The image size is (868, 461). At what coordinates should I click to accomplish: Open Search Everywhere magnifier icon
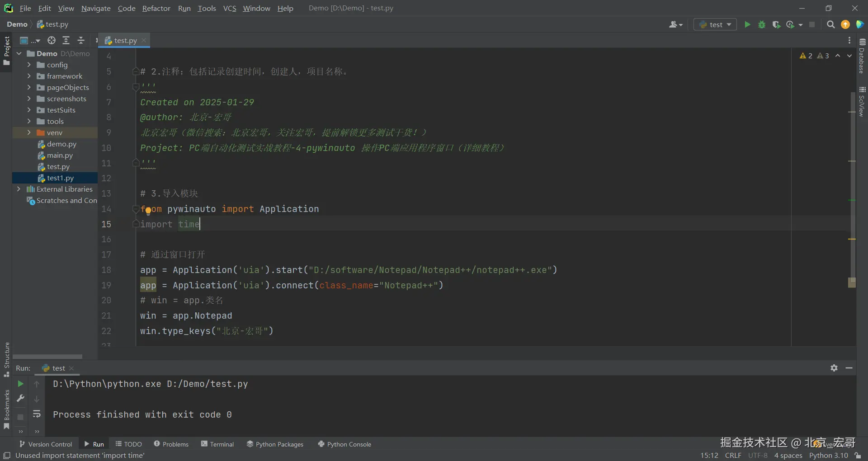coord(830,24)
